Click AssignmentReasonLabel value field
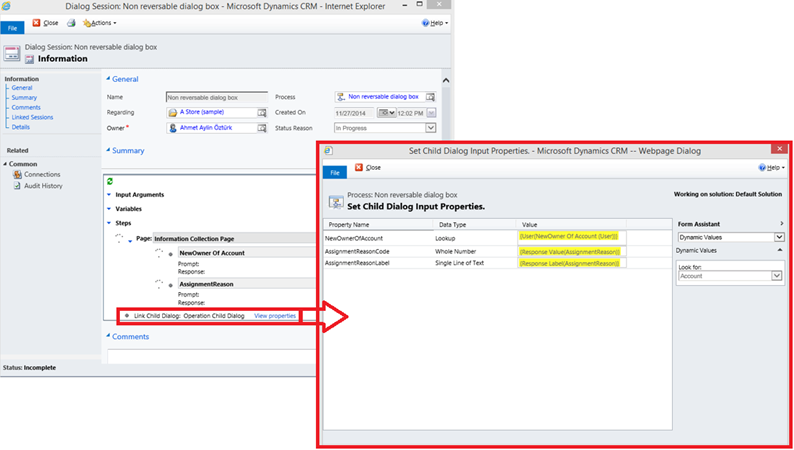Image resolution: width=794 pixels, height=450 pixels. [572, 263]
